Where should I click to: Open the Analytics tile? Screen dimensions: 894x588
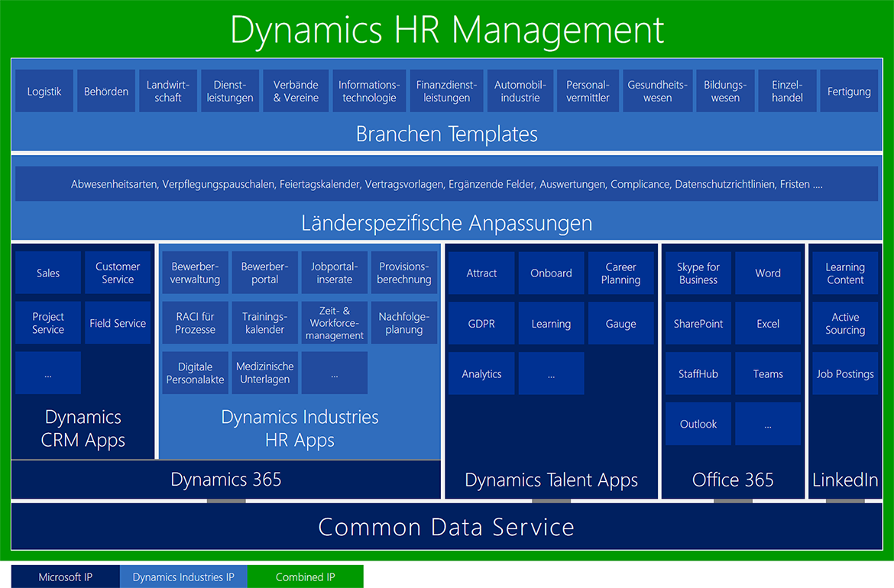click(481, 373)
